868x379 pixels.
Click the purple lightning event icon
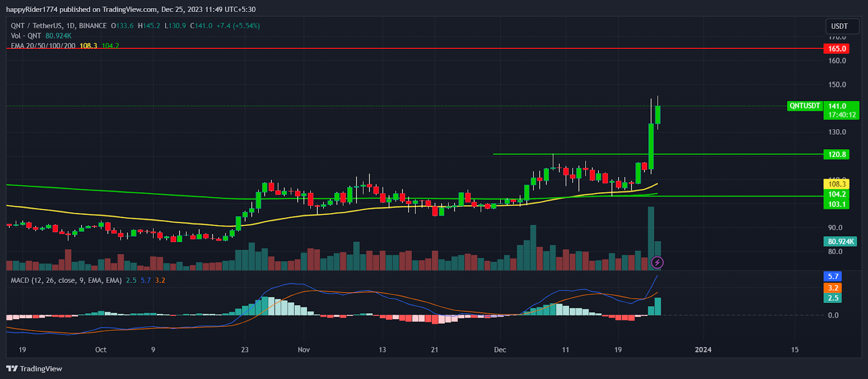(657, 263)
